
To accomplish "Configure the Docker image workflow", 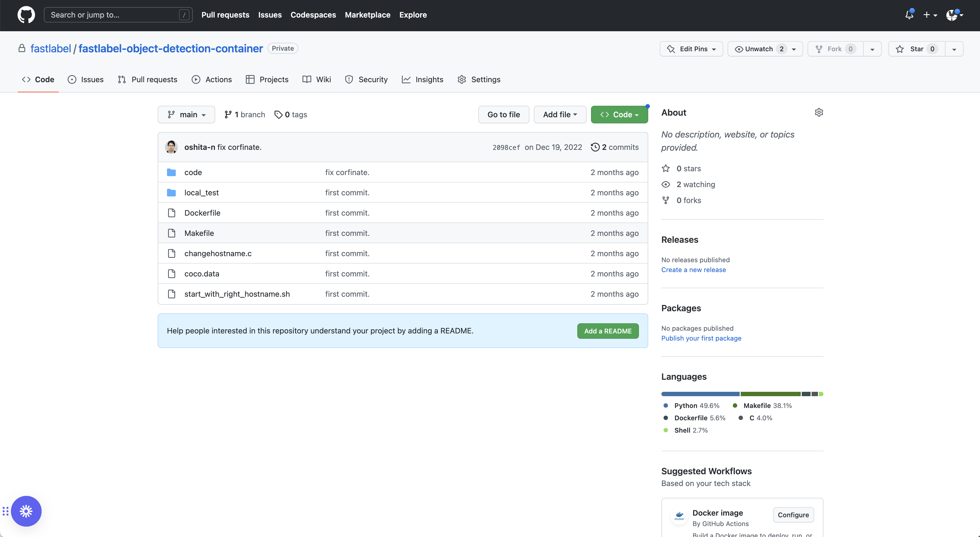I will point(793,515).
